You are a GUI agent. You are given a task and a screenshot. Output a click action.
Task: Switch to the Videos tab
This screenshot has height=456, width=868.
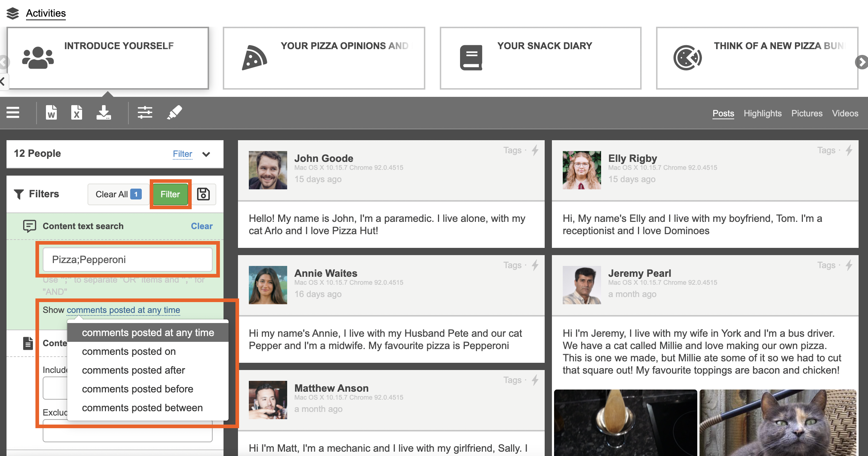845,113
